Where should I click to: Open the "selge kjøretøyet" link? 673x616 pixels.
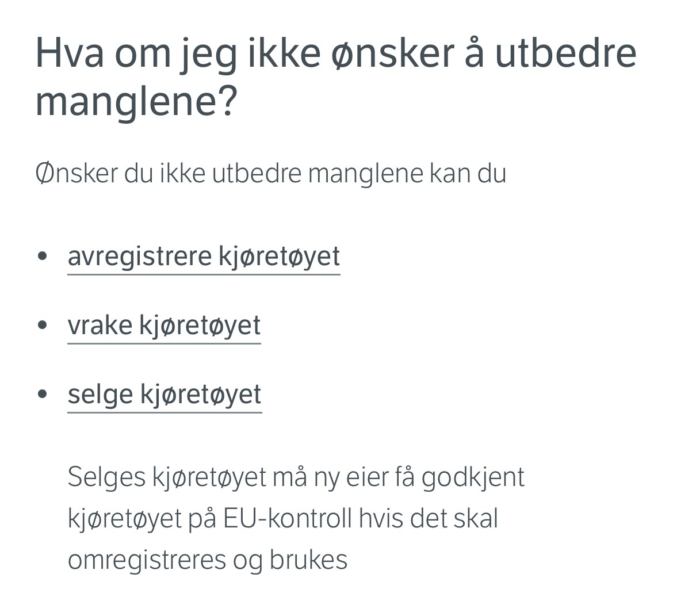coord(165,395)
